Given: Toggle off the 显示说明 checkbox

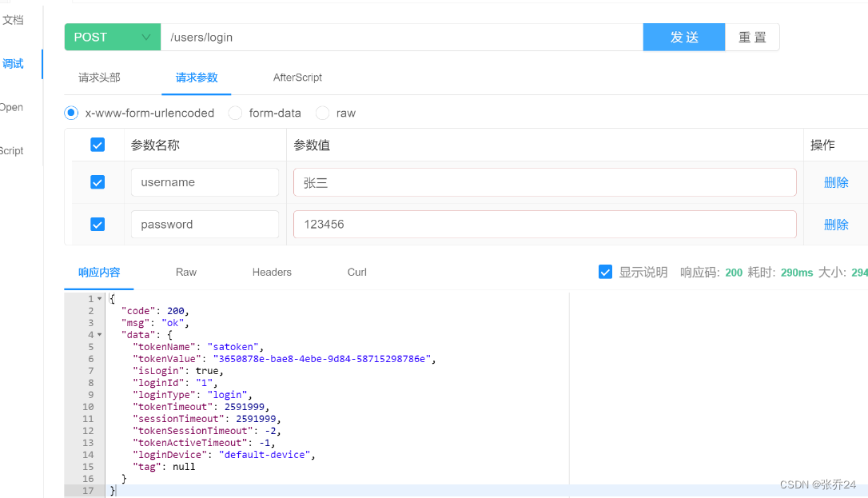Looking at the screenshot, I should tap(605, 272).
